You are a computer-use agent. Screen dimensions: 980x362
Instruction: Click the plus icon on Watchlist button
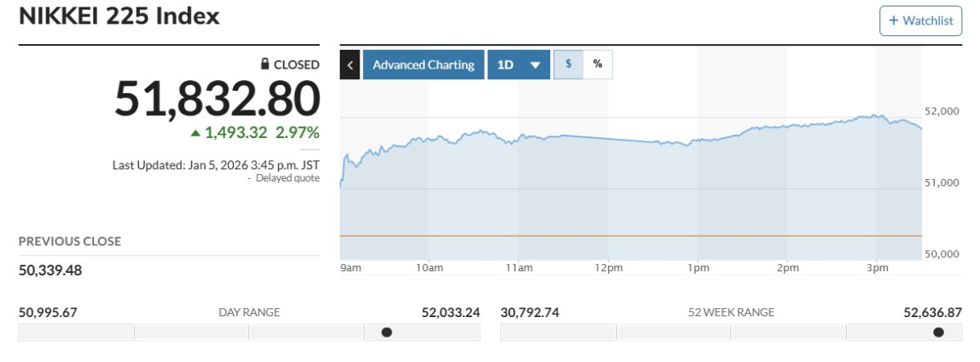pyautogui.click(x=893, y=20)
